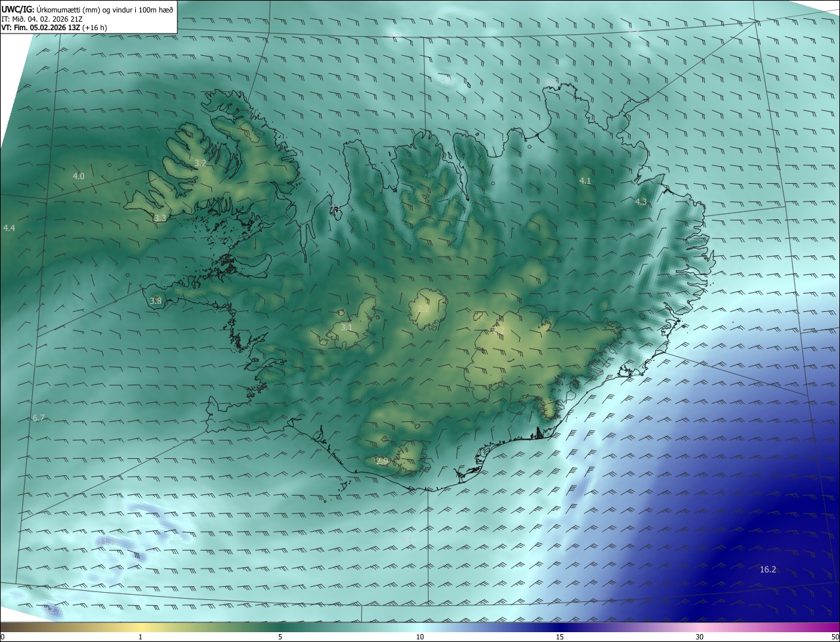Screen dimensions: 840x642
Task: Click the 4.3 value label
Action: [641, 202]
